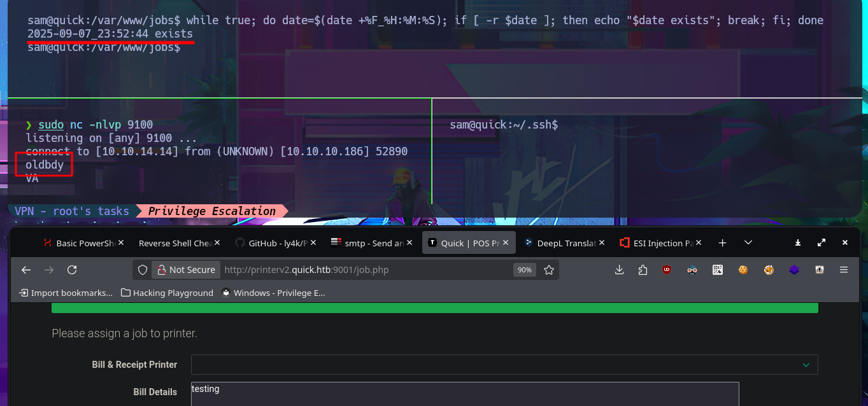
Task: Click the uBlock Origin extension icon
Action: (667, 270)
